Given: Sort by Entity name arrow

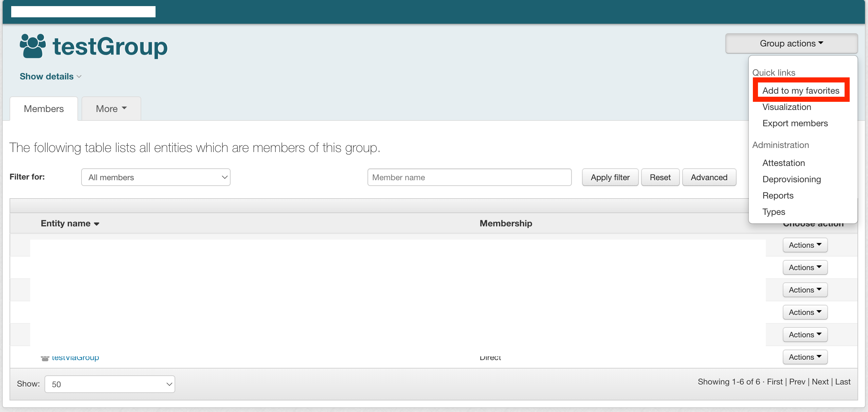Looking at the screenshot, I should [96, 224].
